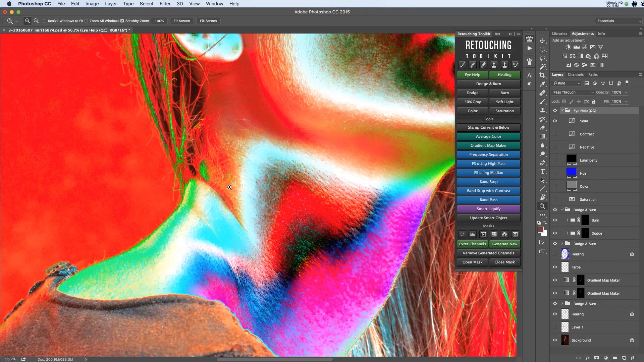
Task: Expand Retouching Toolkit panel double arrows
Action: 510,34
